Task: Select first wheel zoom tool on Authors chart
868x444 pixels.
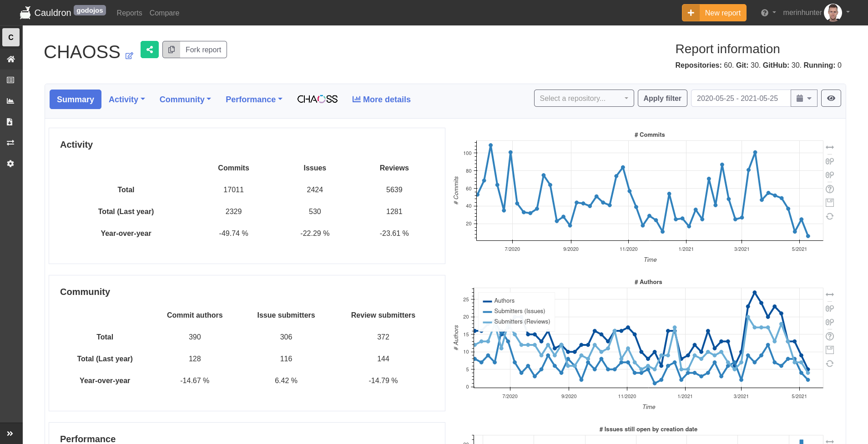Action: [830, 309]
